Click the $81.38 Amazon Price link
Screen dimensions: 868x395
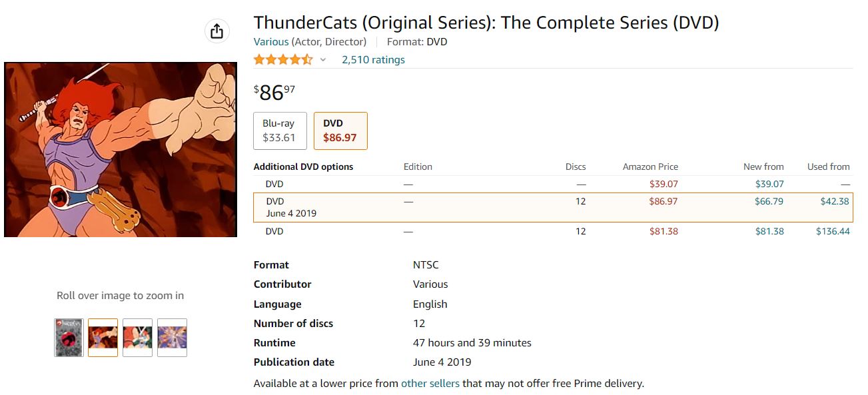665,230
